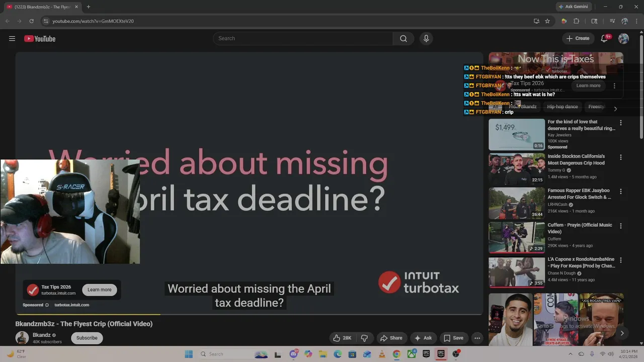Open new tab with plus button
Screen dimensions: 644x362
[89, 7]
